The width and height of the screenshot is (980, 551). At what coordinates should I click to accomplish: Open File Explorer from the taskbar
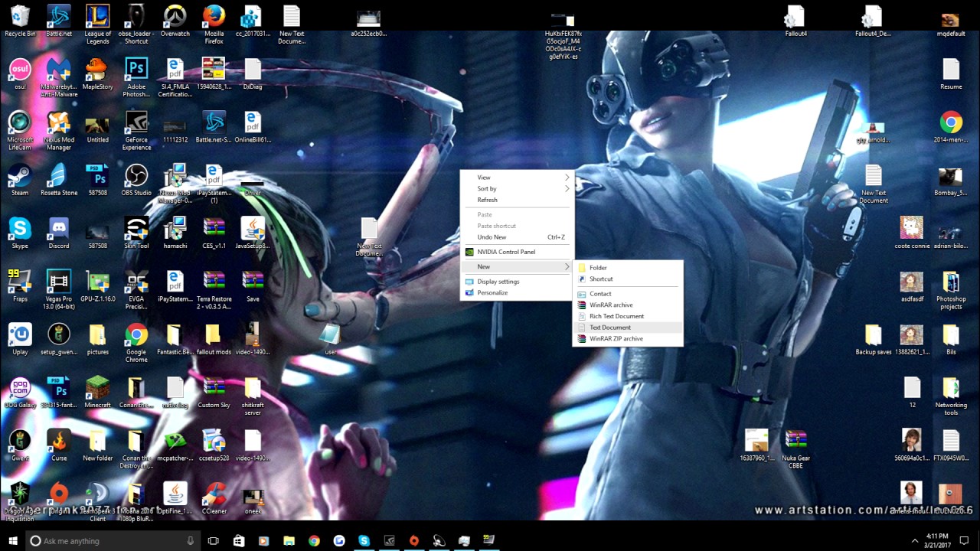coord(289,541)
